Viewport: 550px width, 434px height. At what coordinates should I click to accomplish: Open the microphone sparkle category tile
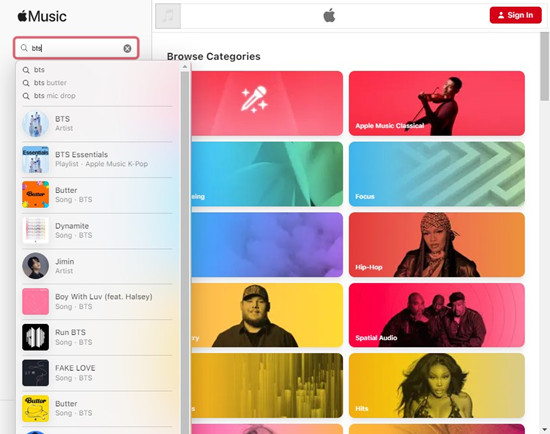click(267, 103)
